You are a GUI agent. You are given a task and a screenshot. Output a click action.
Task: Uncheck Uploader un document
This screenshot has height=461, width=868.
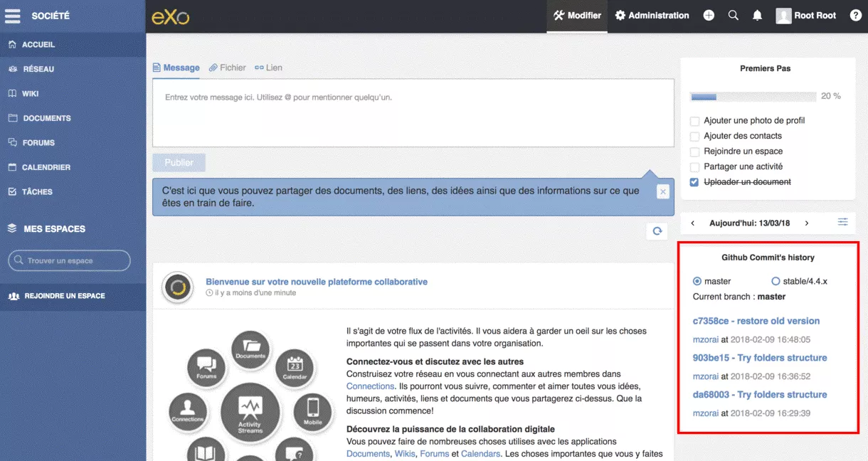tap(695, 182)
